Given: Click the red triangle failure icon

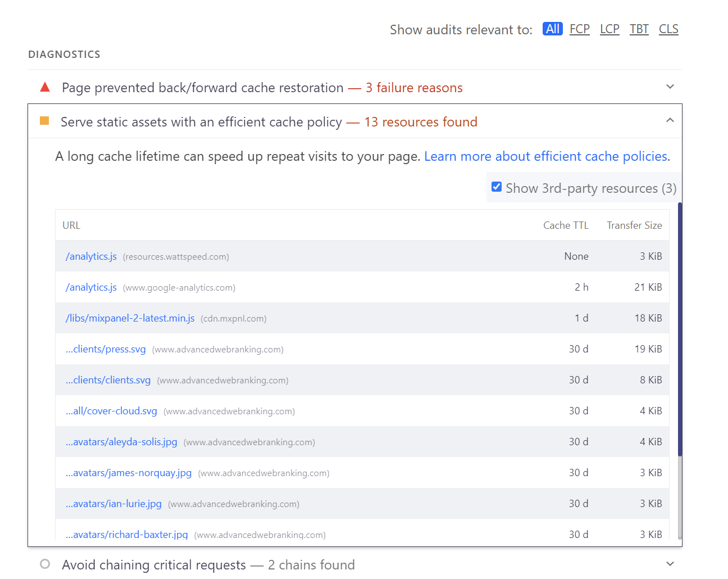Looking at the screenshot, I should 45,87.
